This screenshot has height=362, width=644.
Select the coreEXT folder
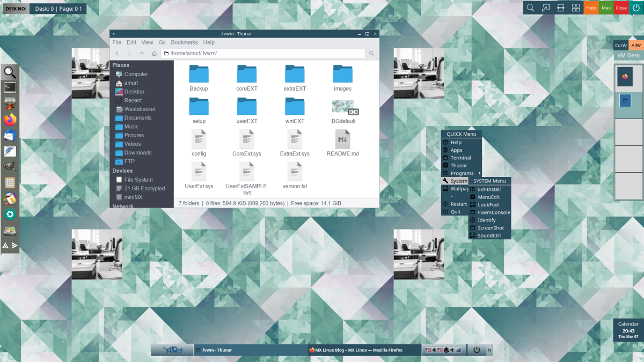point(247,78)
